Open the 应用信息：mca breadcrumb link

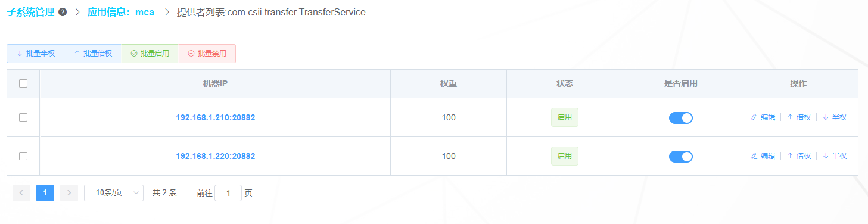coord(121,12)
